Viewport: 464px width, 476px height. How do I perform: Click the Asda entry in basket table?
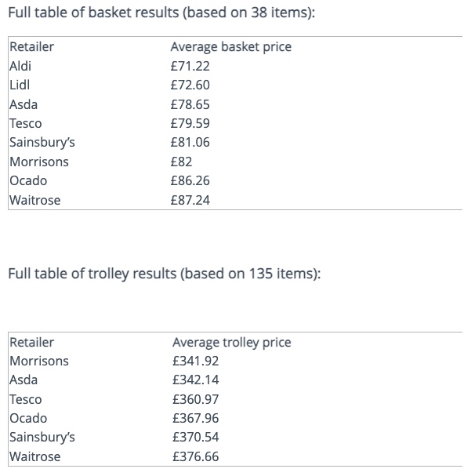pyautogui.click(x=24, y=104)
